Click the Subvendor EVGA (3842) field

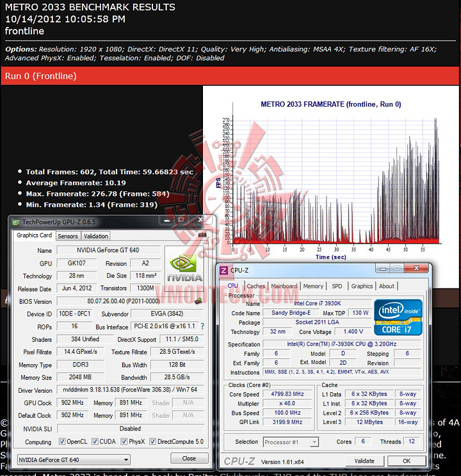(x=167, y=313)
